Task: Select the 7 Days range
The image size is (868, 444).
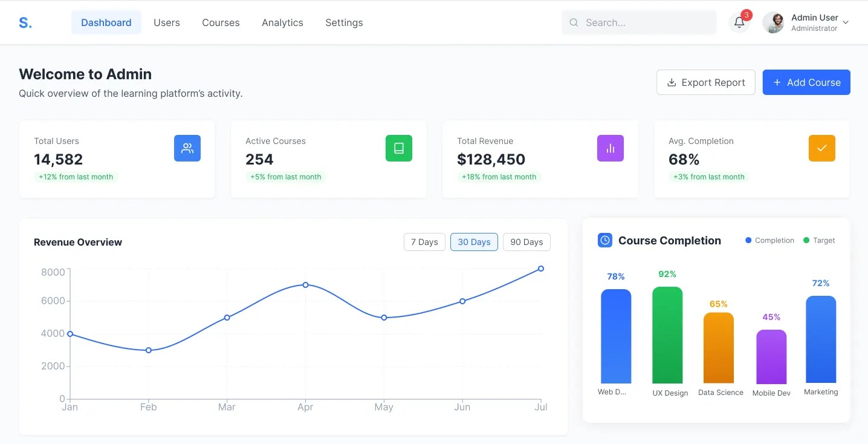Action: pos(424,242)
